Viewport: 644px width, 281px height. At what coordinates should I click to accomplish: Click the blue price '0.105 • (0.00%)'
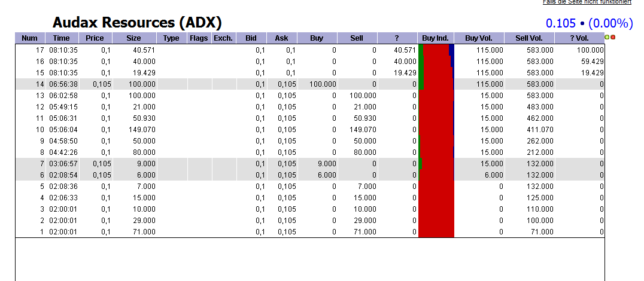click(590, 23)
